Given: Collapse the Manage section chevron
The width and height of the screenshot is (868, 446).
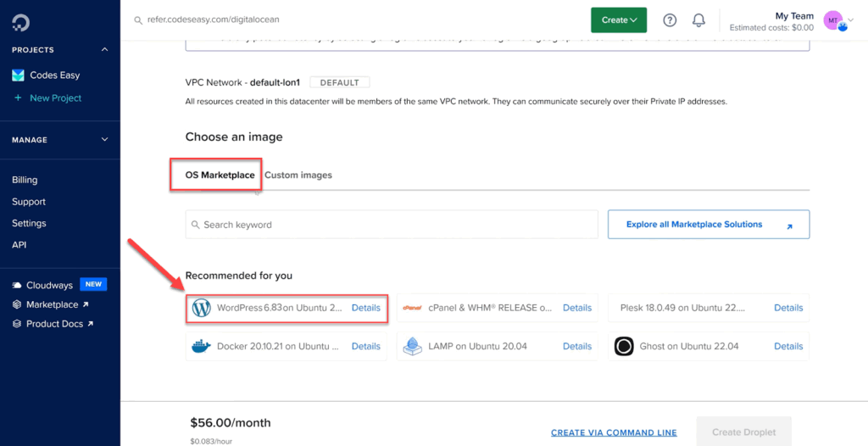Looking at the screenshot, I should [105, 140].
